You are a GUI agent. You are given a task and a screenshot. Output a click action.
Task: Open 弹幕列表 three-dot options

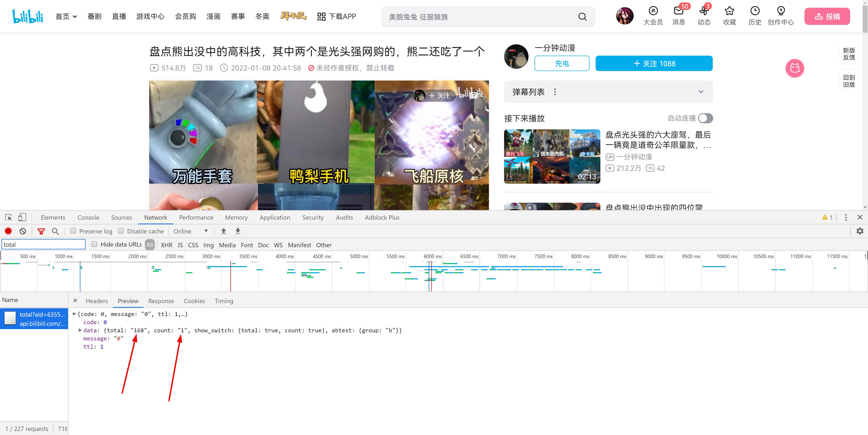(x=555, y=92)
